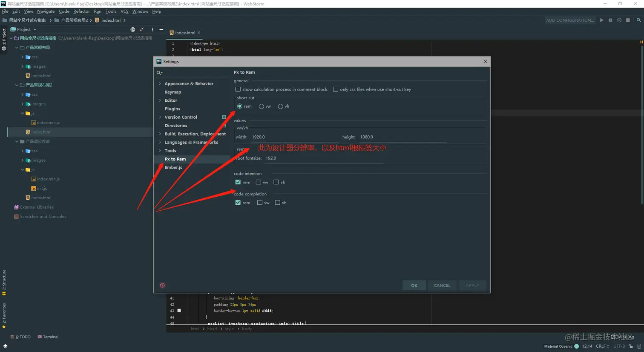644x352 pixels.
Task: Collapse the 产品常规布局 folder
Action: click(17, 47)
